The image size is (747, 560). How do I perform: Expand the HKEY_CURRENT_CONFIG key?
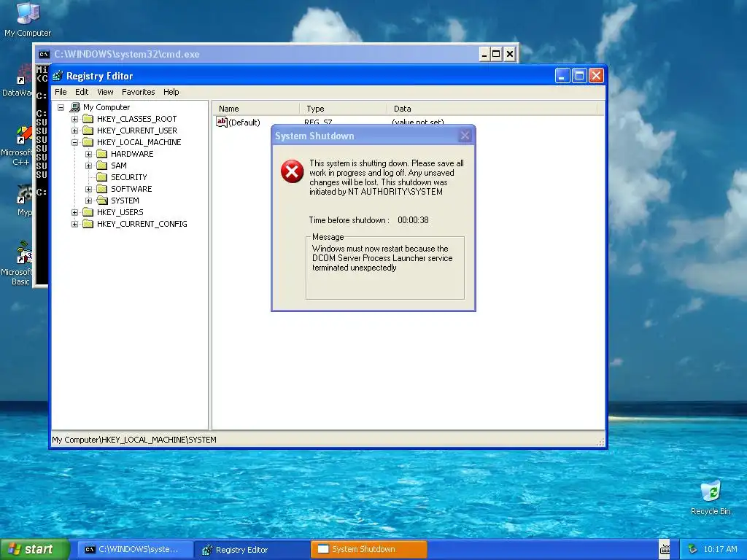point(75,225)
